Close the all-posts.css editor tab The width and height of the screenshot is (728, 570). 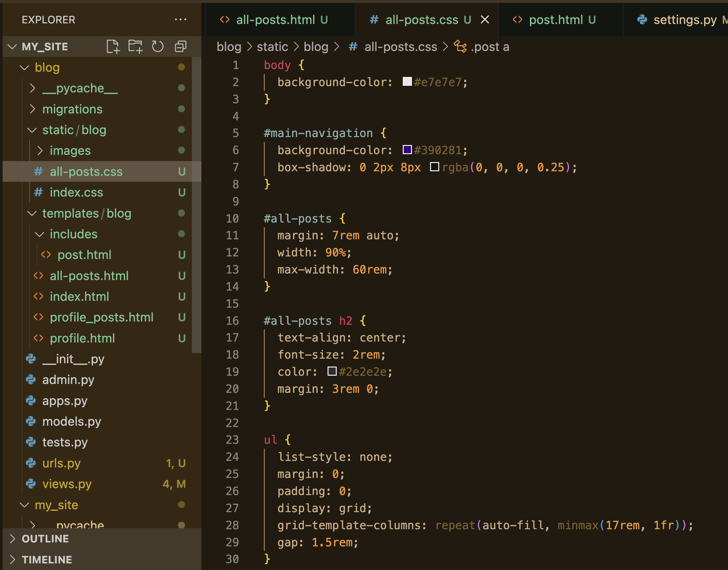[485, 20]
